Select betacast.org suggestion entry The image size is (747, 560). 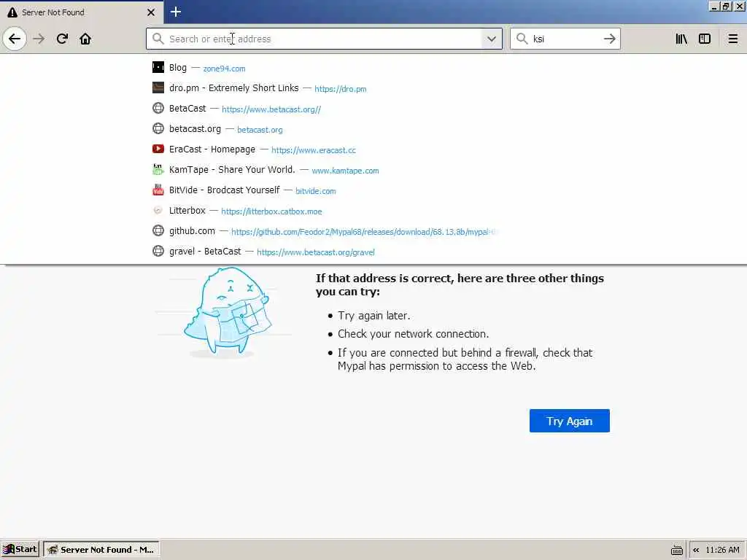[373, 129]
